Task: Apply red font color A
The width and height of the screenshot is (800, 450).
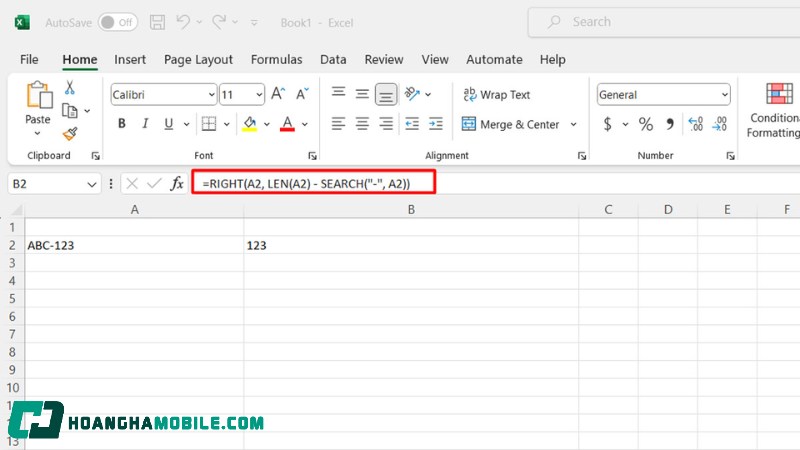Action: point(287,123)
